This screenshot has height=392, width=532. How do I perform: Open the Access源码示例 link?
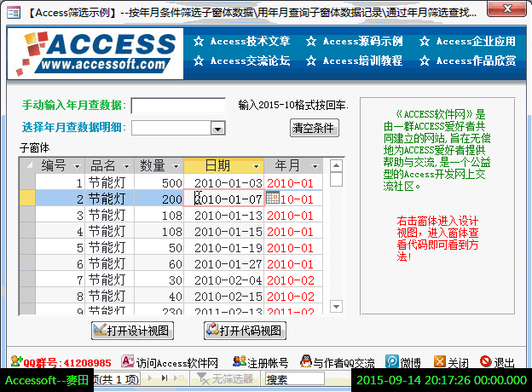click(x=354, y=42)
